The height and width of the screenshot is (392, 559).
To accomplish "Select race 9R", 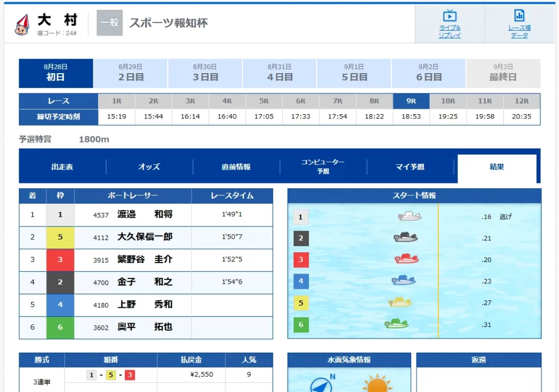I will 411,100.
